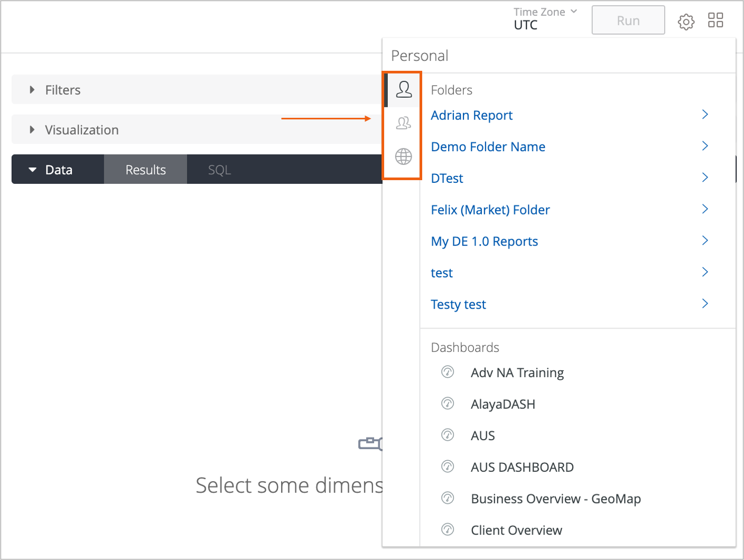Expand chevron for Felix (Market) Folder
This screenshot has width=744, height=560.
(x=705, y=209)
